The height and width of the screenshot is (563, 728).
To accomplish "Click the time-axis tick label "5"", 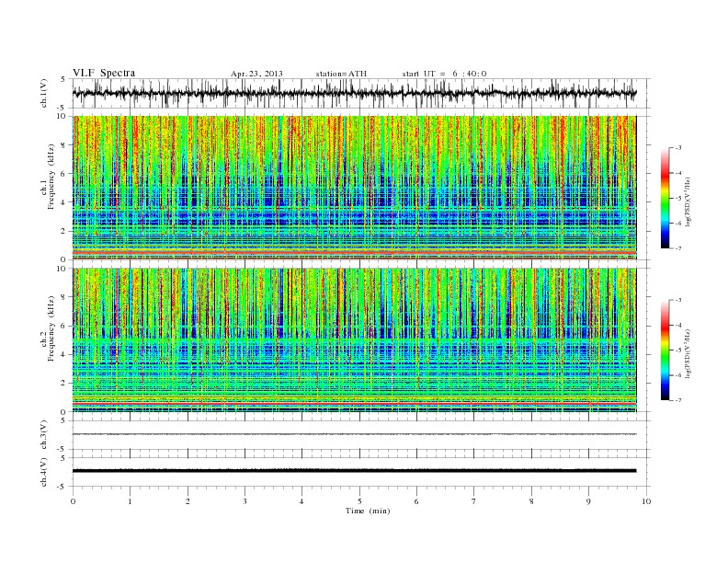I will [x=359, y=501].
